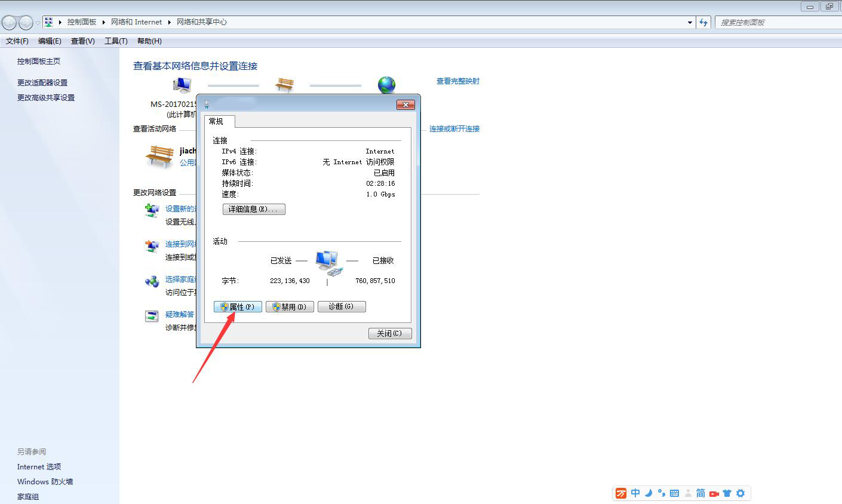Expand breadcrumb arrow after 网络和 Internet
This screenshot has width=842, height=504.
pos(170,22)
